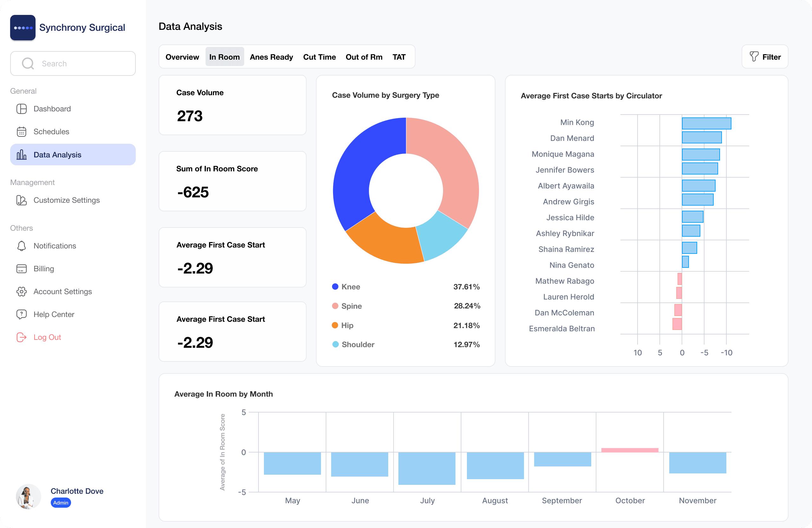The height and width of the screenshot is (528, 812).
Task: Click the search magnifier icon
Action: [28, 63]
